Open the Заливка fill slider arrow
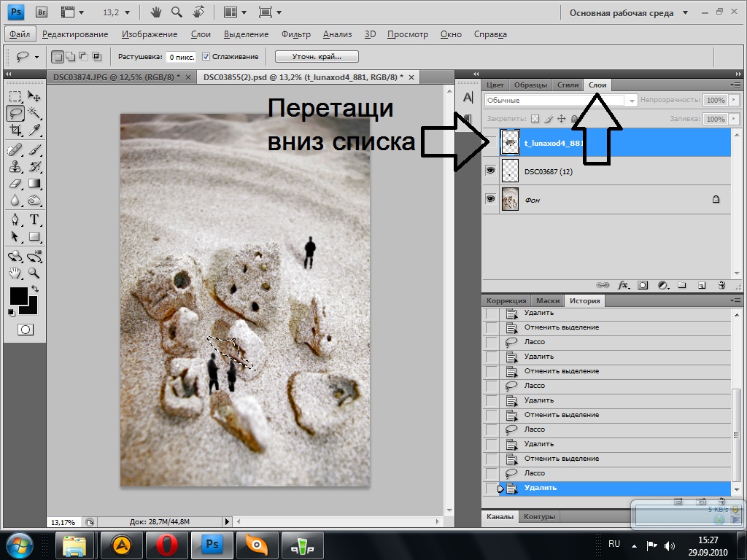 [734, 119]
